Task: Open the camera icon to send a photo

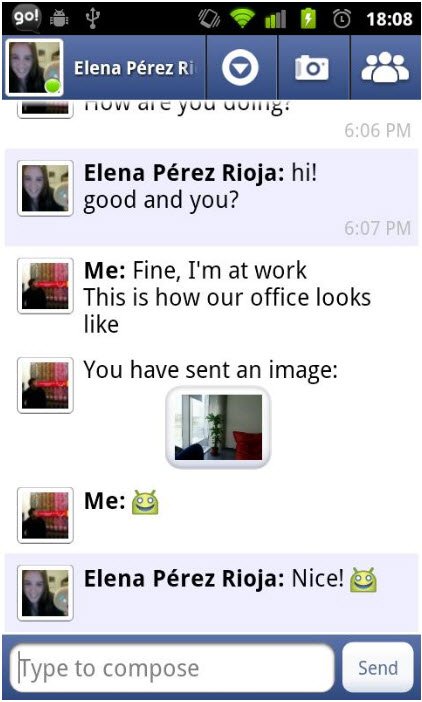Action: (x=312, y=68)
